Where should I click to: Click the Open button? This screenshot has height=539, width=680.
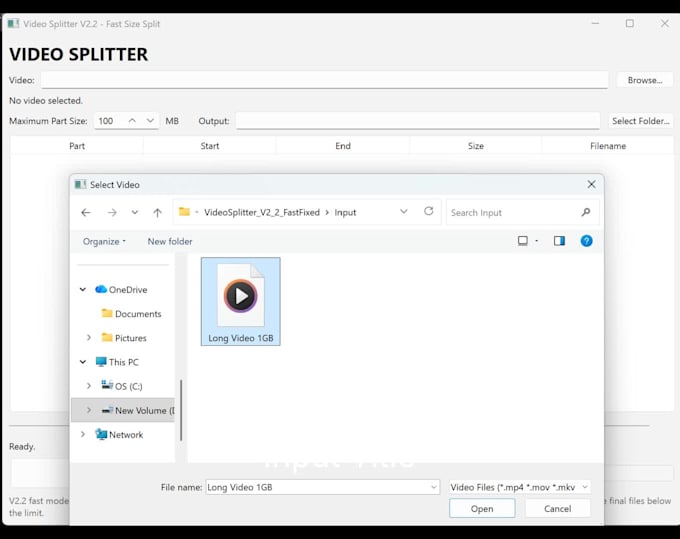[482, 509]
